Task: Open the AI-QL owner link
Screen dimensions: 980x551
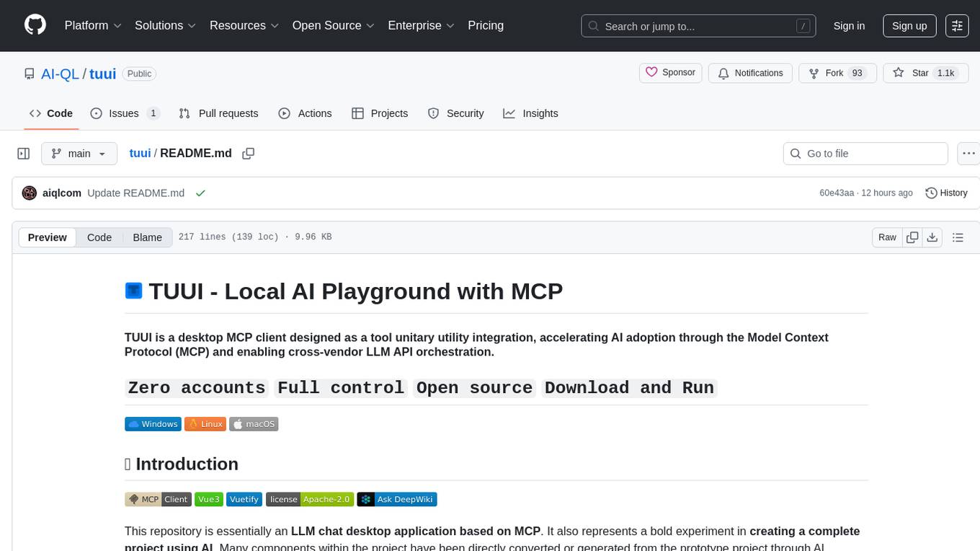Action: pyautogui.click(x=59, y=74)
